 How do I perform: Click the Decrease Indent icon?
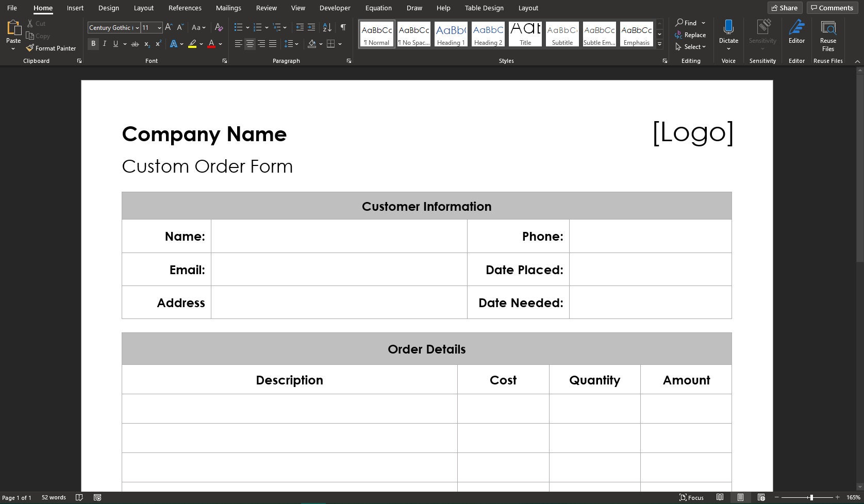(300, 27)
